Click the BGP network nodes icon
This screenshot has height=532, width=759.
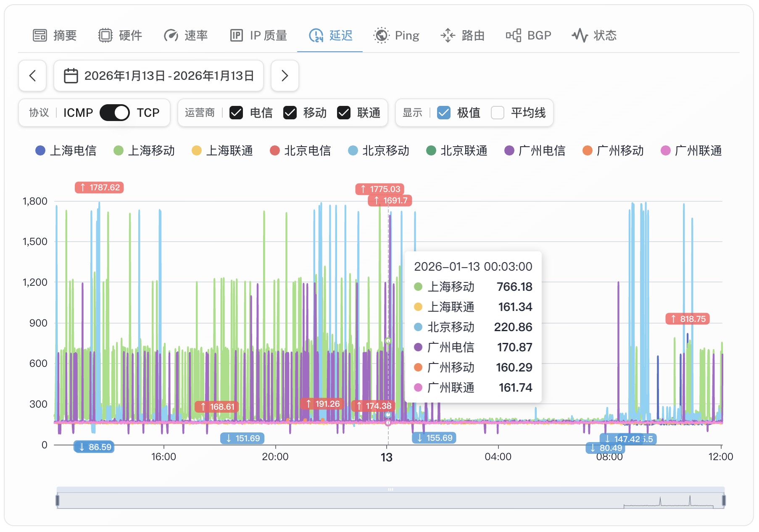[x=513, y=35]
